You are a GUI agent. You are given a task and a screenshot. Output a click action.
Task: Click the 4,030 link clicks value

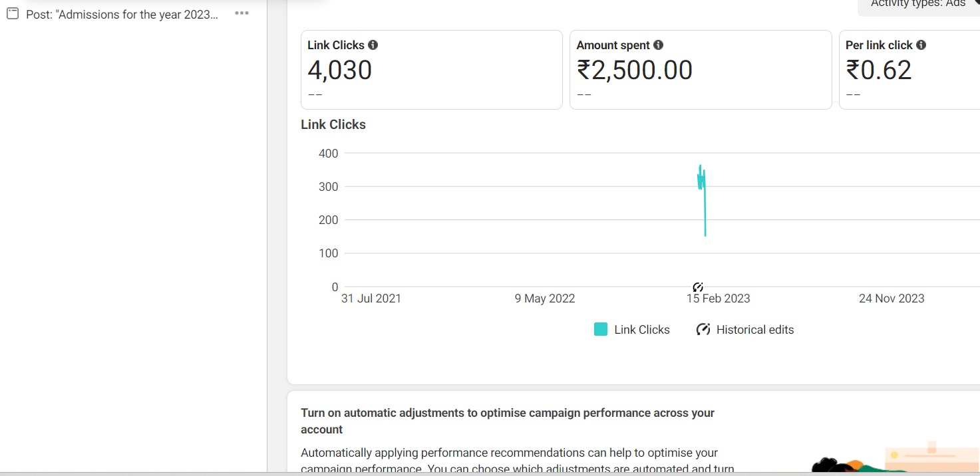pyautogui.click(x=340, y=70)
